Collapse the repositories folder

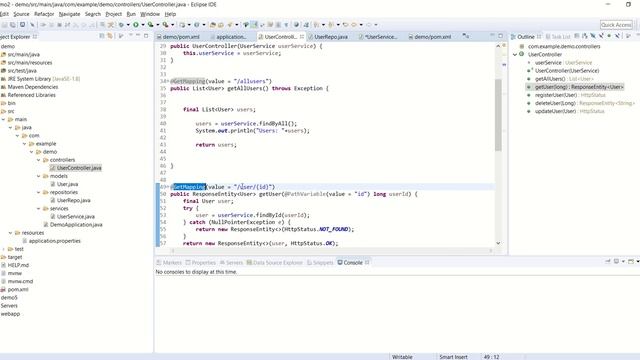point(39,192)
